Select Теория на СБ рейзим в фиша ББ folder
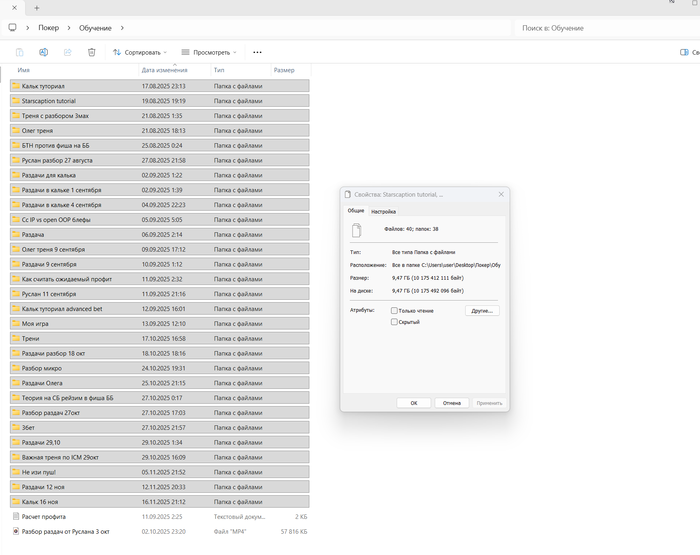Viewport: 700px width, 555px height. (159, 397)
